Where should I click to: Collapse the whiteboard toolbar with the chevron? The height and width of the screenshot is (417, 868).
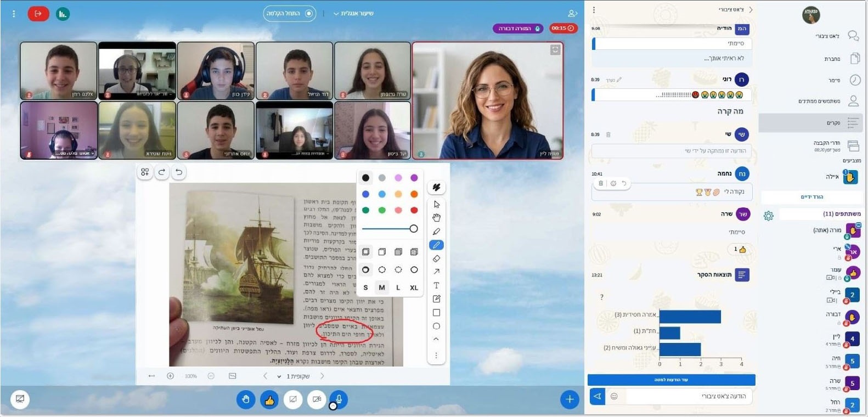tap(436, 339)
